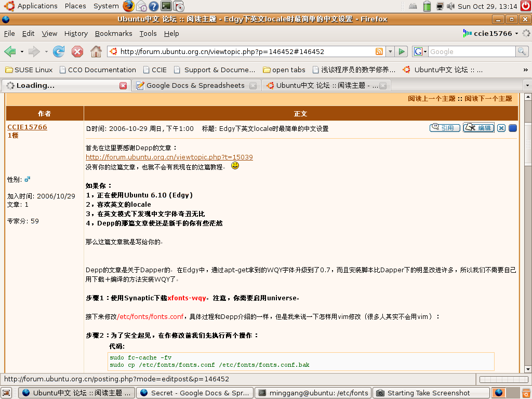Open the Edit menu
The height and width of the screenshot is (399, 532).
point(28,33)
